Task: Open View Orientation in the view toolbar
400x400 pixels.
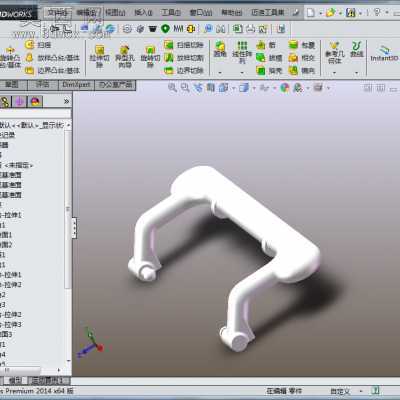Action: 223,88
